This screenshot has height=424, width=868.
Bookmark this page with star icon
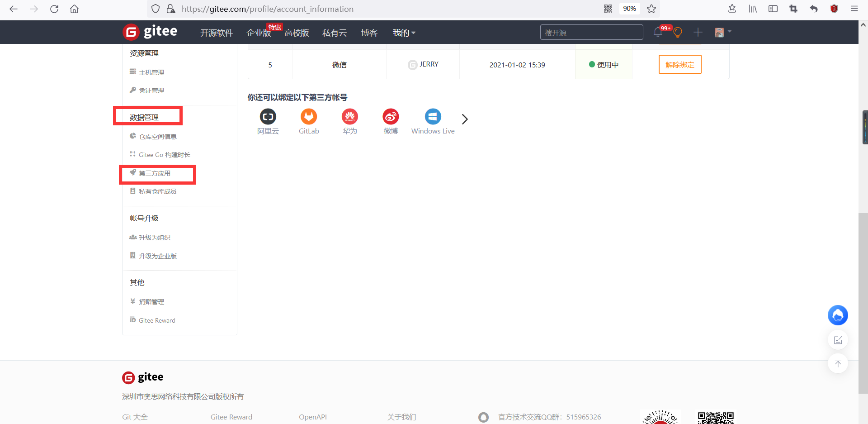651,9
